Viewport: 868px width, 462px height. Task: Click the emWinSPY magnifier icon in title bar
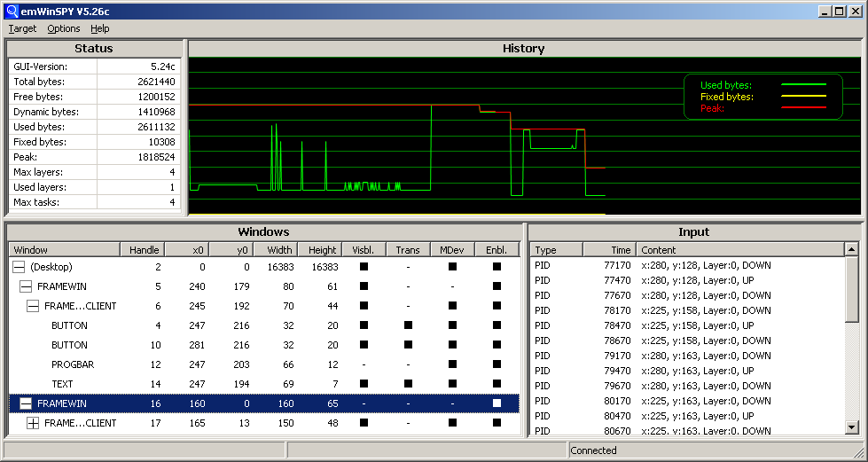(x=12, y=11)
